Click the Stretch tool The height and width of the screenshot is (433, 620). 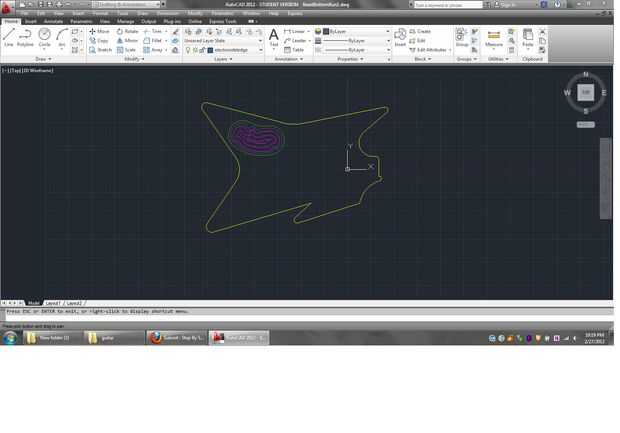pyautogui.click(x=100, y=50)
